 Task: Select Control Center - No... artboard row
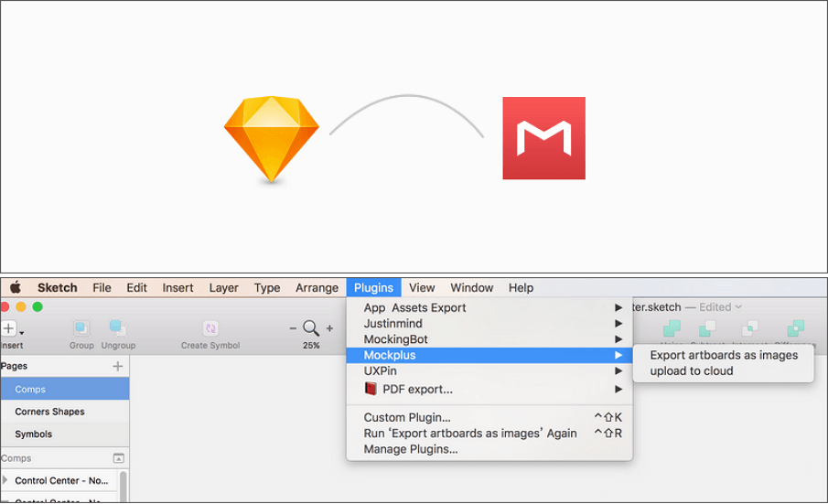(60, 481)
